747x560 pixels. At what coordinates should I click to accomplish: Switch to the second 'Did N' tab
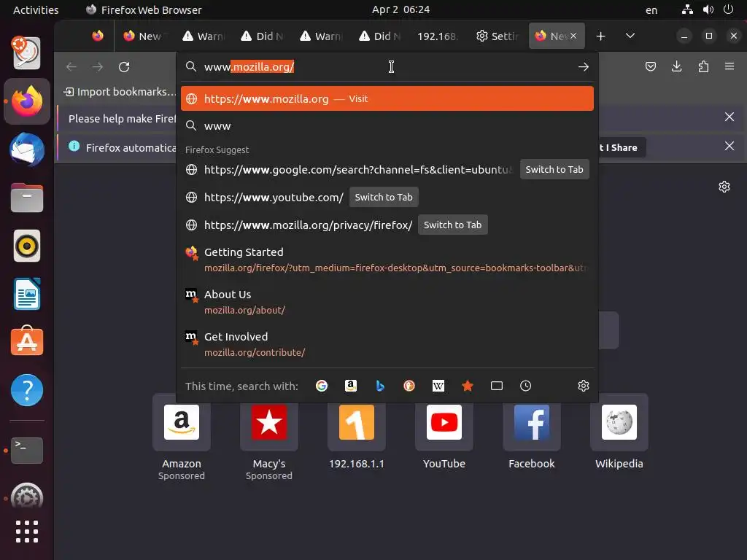click(x=380, y=36)
